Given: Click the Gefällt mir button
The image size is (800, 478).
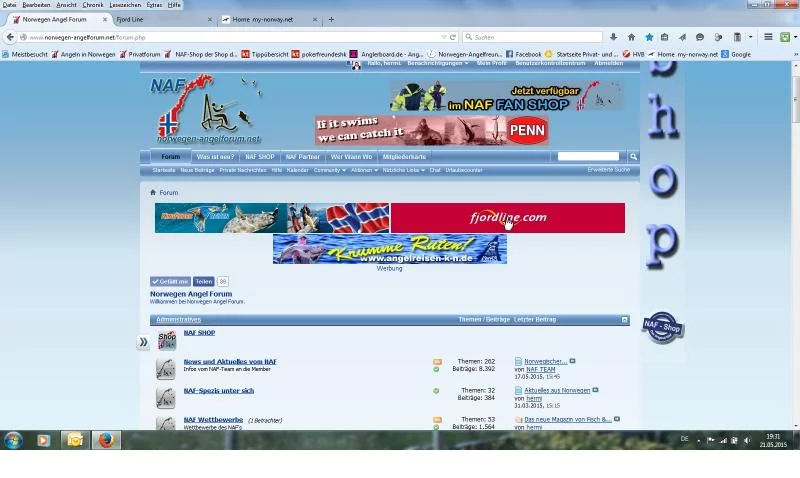Looking at the screenshot, I should 170,282.
